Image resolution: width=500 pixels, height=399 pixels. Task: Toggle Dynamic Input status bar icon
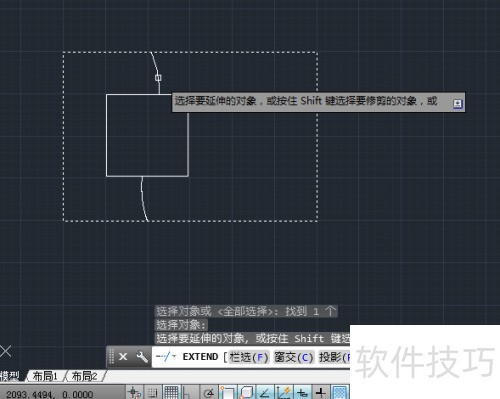[x=302, y=393]
